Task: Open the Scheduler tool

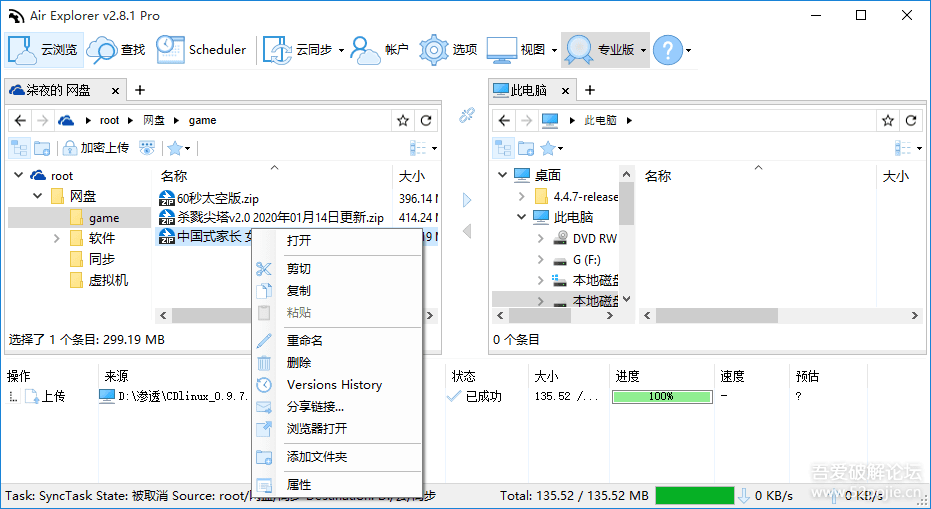Action: pos(201,50)
